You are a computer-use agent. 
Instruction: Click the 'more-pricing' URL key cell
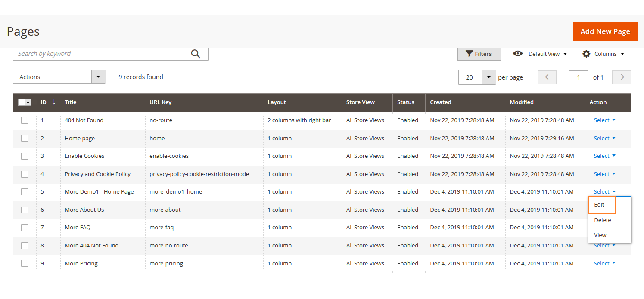[x=166, y=263]
